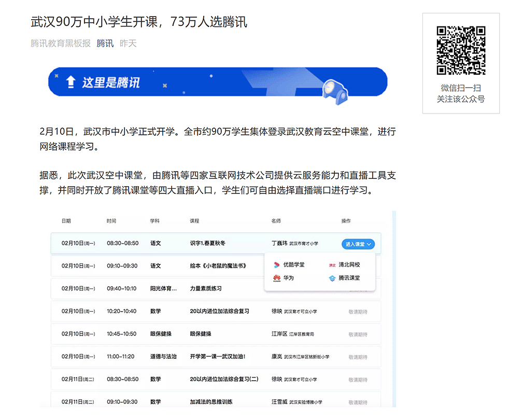
Task: Select the course 识字1.春夏秋冬
Action: tap(208, 243)
